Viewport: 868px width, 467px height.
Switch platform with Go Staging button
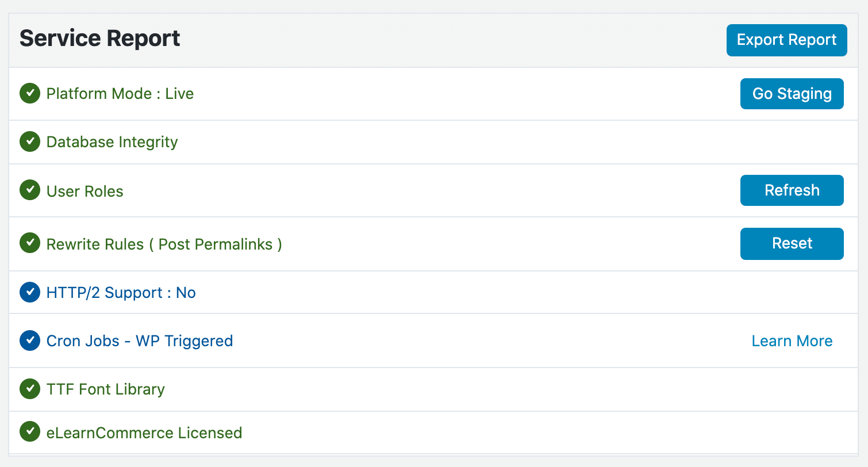click(x=792, y=94)
